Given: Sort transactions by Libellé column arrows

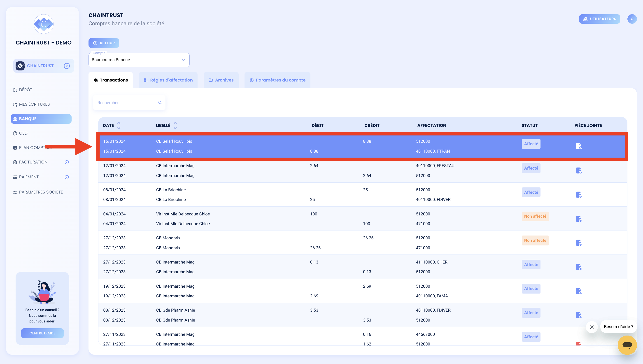Looking at the screenshot, I should 175,126.
